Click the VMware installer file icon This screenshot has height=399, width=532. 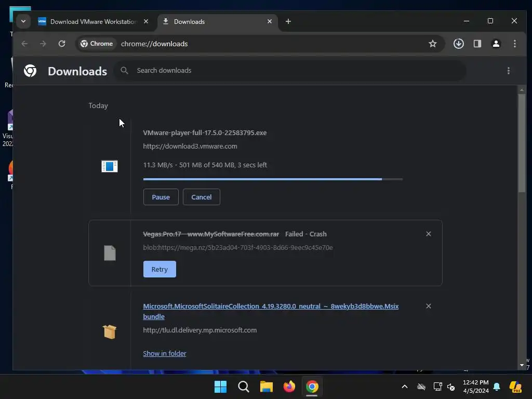point(110,166)
